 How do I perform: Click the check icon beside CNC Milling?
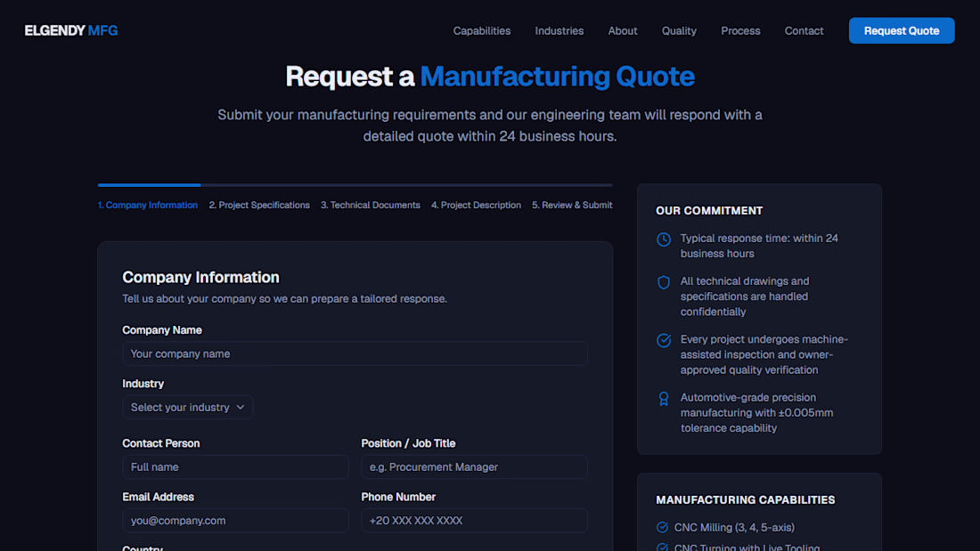coord(663,527)
